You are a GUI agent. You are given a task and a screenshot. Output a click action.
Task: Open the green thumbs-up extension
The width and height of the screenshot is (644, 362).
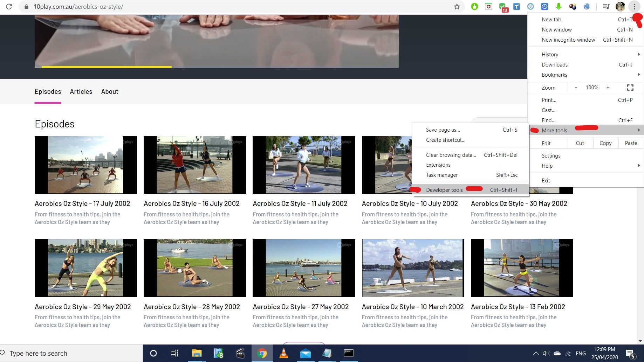474,7
